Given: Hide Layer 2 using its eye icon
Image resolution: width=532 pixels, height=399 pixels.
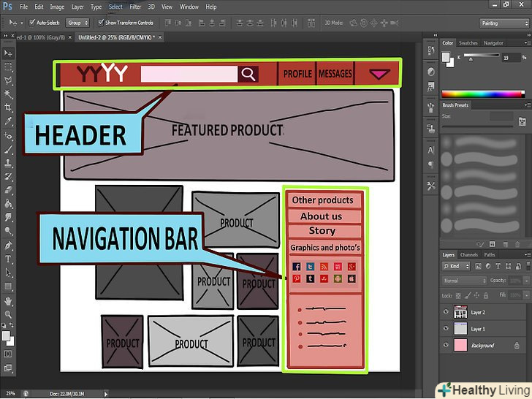Looking at the screenshot, I should coord(446,312).
